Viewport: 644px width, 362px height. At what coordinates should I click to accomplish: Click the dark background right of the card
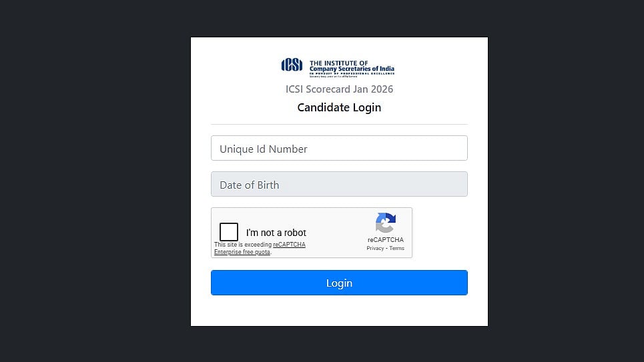[566, 180]
